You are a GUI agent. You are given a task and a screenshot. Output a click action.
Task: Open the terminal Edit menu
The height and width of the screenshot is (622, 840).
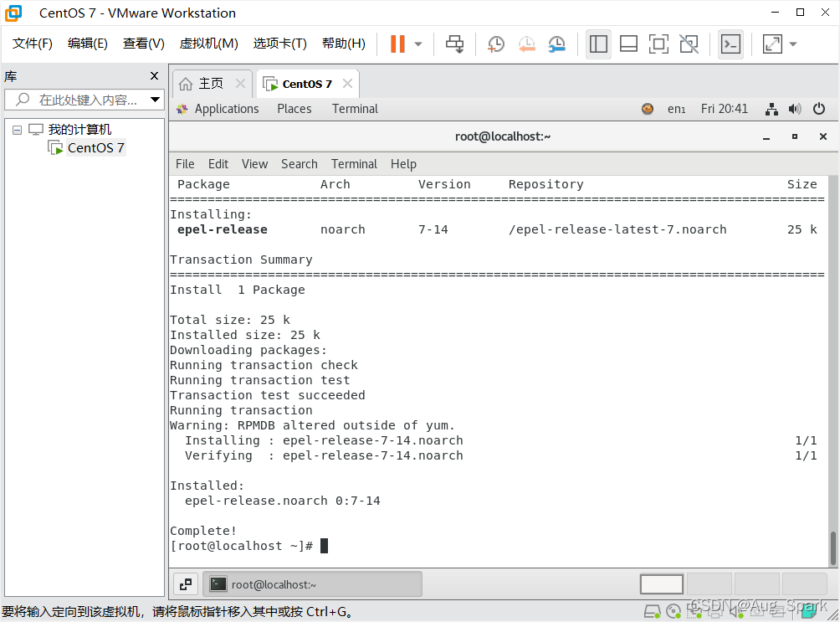pos(218,164)
